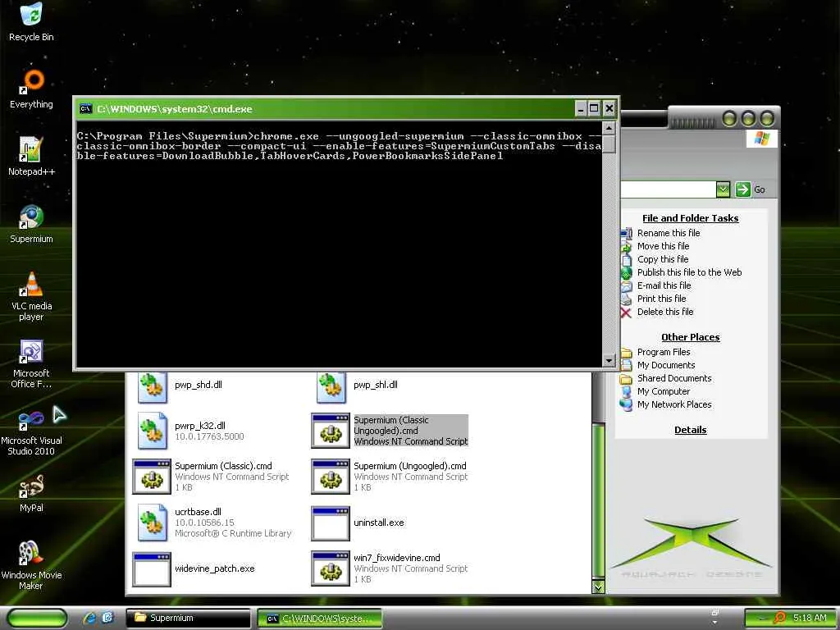The image size is (840, 630).
Task: Select the Supermium (Ungoogled).cmd script icon
Action: point(331,477)
